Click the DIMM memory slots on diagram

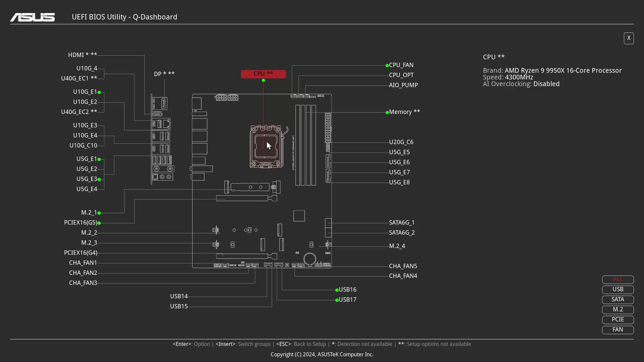[306, 145]
